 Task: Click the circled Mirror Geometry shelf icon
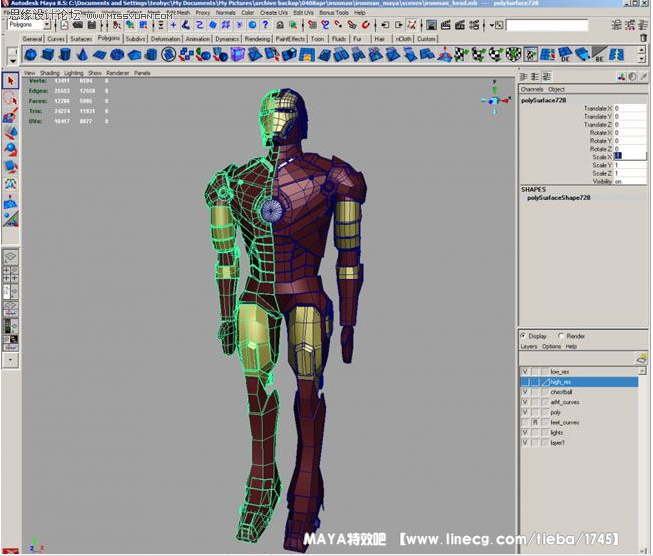click(168, 55)
